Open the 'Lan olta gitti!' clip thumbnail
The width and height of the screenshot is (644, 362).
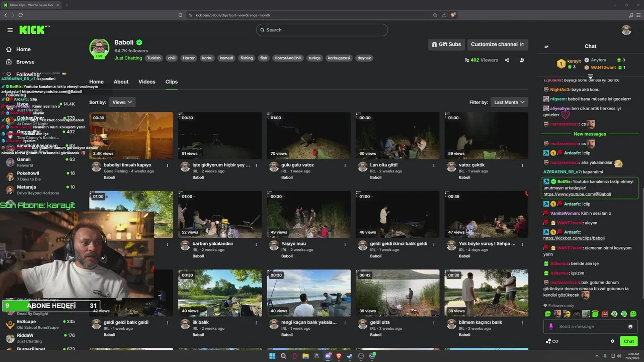point(397,135)
